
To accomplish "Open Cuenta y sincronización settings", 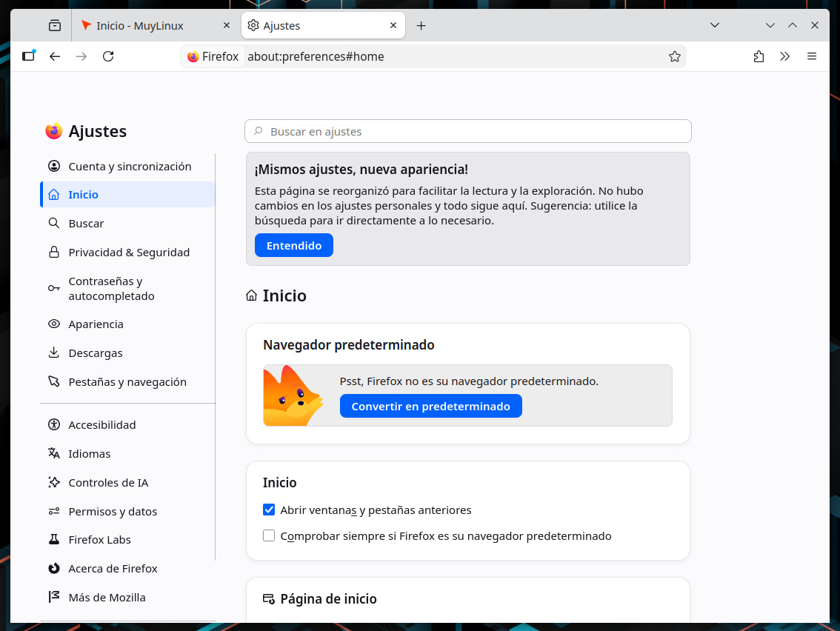I will (127, 167).
